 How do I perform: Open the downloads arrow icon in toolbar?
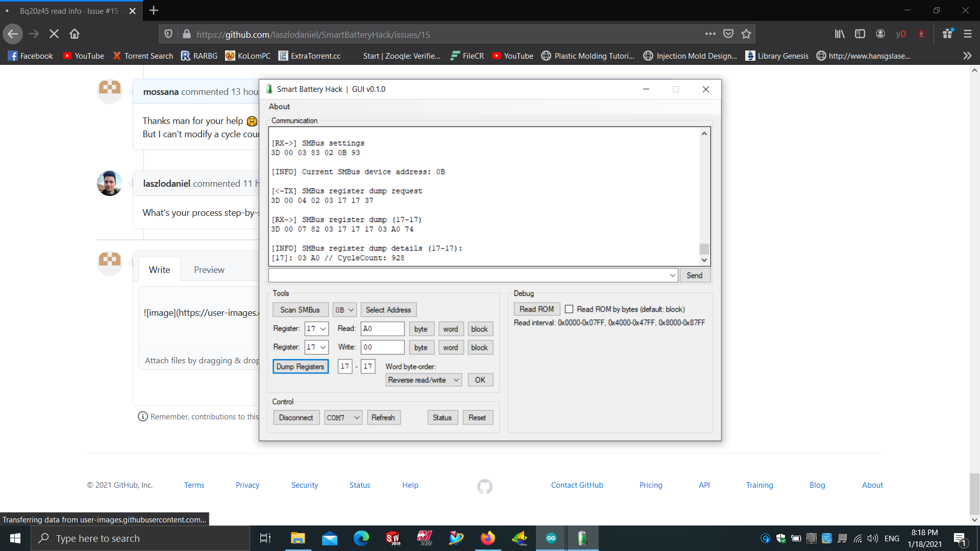(921, 34)
